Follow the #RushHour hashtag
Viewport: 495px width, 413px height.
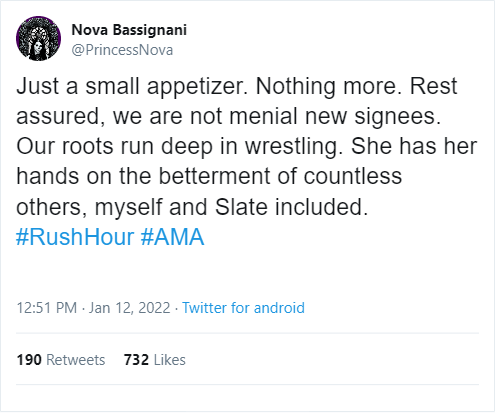coord(75,237)
